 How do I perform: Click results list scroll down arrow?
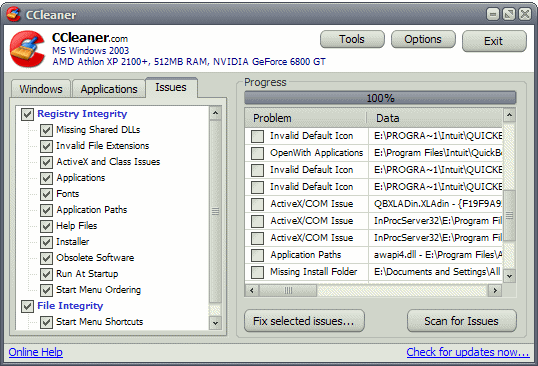click(509, 276)
